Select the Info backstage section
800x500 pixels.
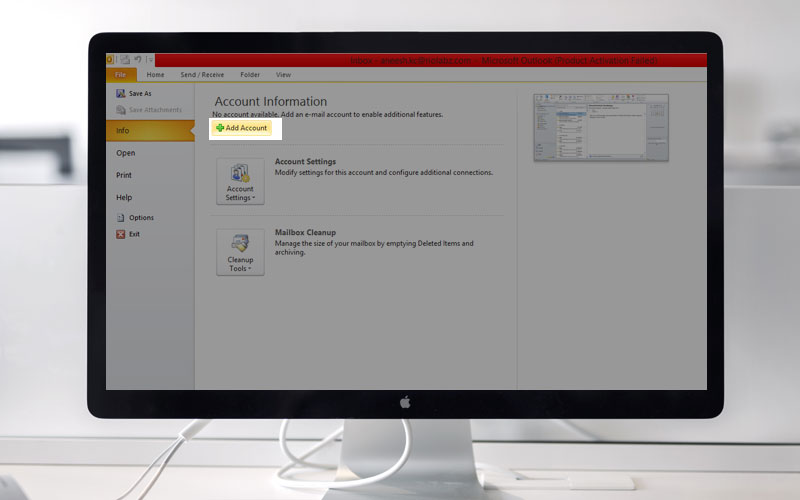[150, 131]
